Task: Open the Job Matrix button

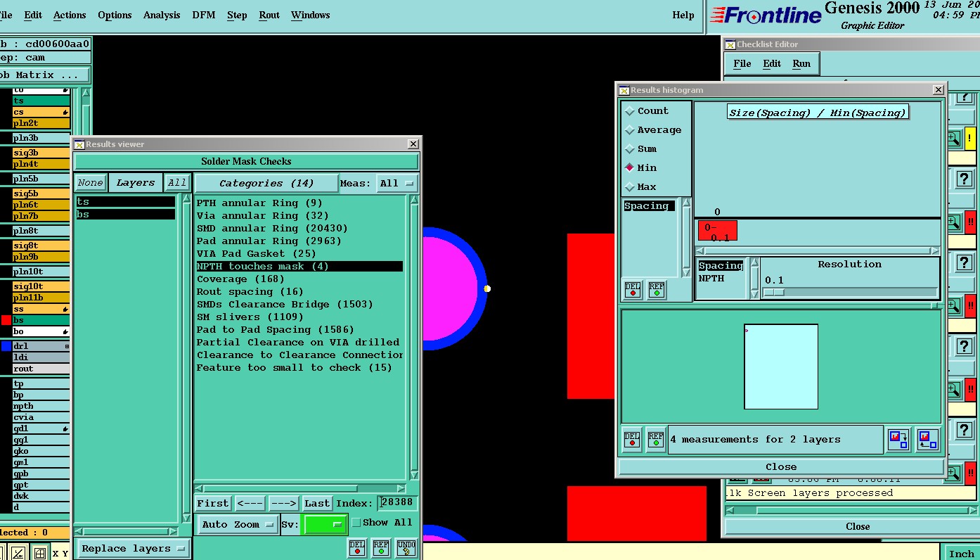Action: pos(44,75)
